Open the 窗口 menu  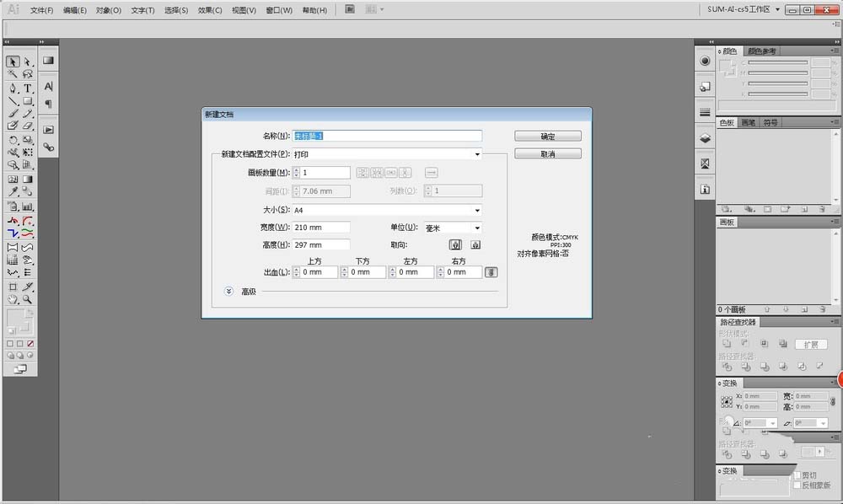click(x=279, y=10)
